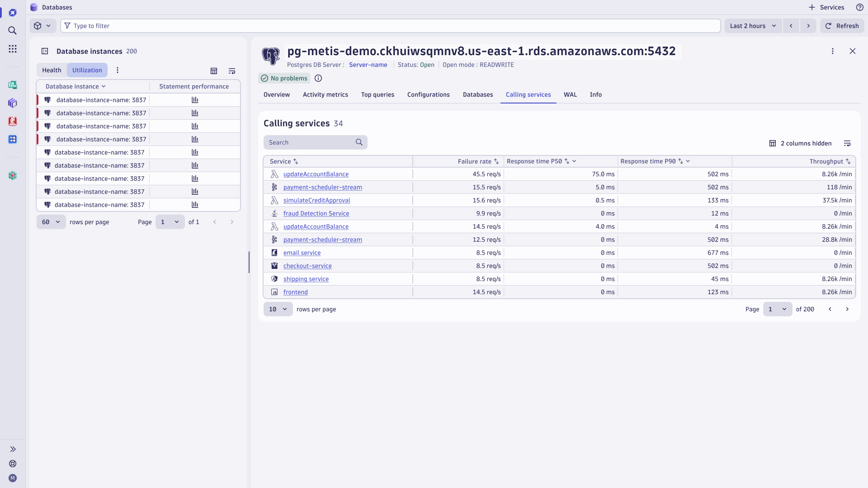Open the search icon in left sidebar
The width and height of the screenshot is (868, 488).
13,31
